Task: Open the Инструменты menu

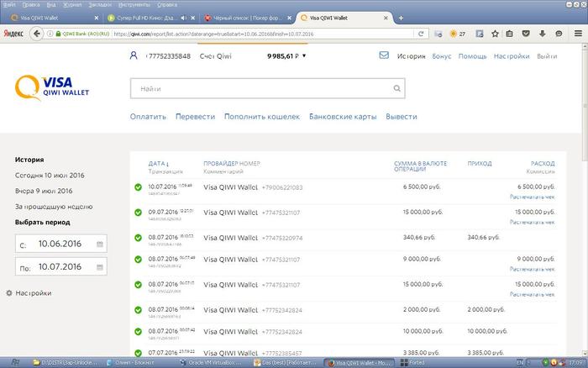Action: 134,4
